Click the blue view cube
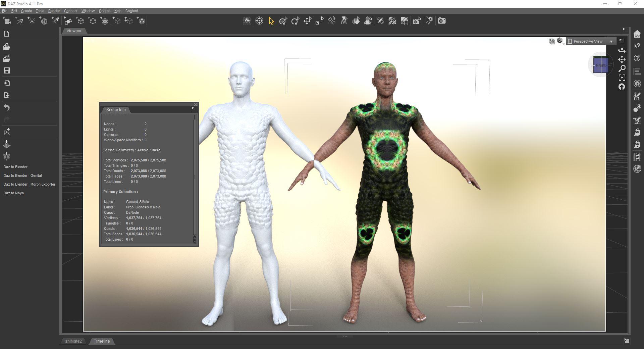 click(x=600, y=65)
